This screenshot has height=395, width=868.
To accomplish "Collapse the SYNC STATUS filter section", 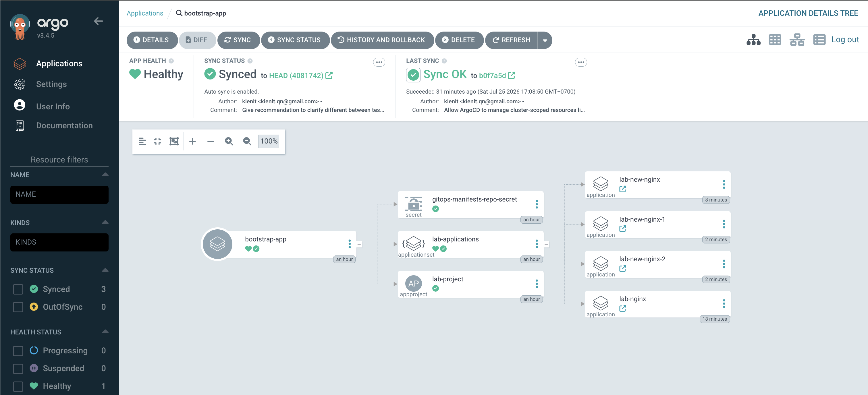I will pos(105,270).
